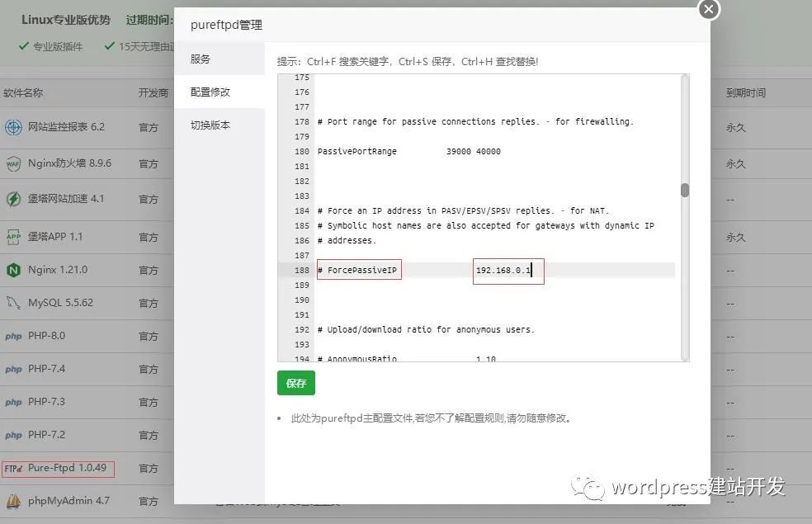The height and width of the screenshot is (524, 812).
Task: Click the FTP icon beside Pure-Ftpd
Action: 13,469
